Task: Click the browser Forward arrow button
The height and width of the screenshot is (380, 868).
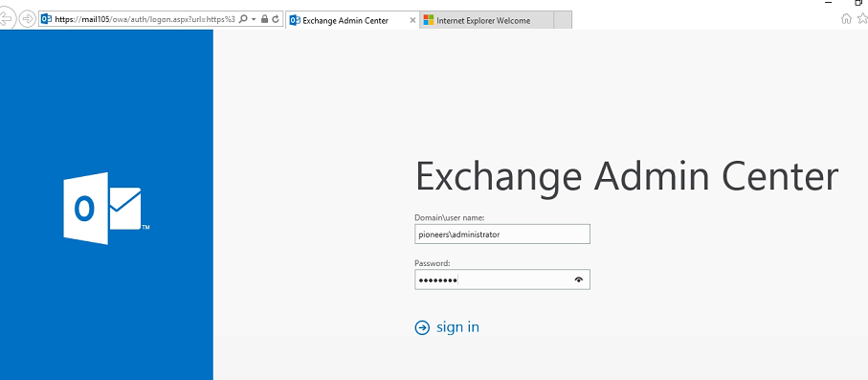Action: 27,19
